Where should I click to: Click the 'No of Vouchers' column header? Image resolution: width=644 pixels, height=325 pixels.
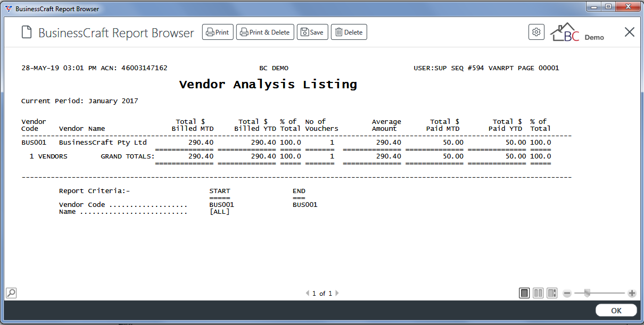(321, 125)
